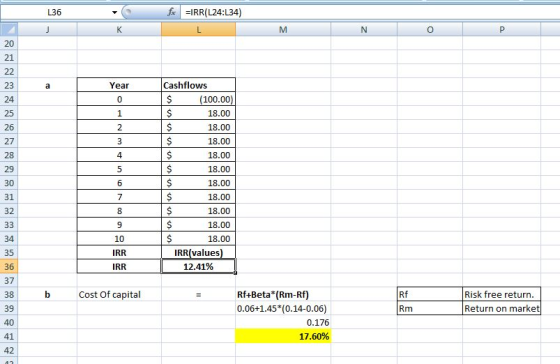Click the (100.00) cashflow cell
Screen dimensions: 560x364
click(x=199, y=99)
